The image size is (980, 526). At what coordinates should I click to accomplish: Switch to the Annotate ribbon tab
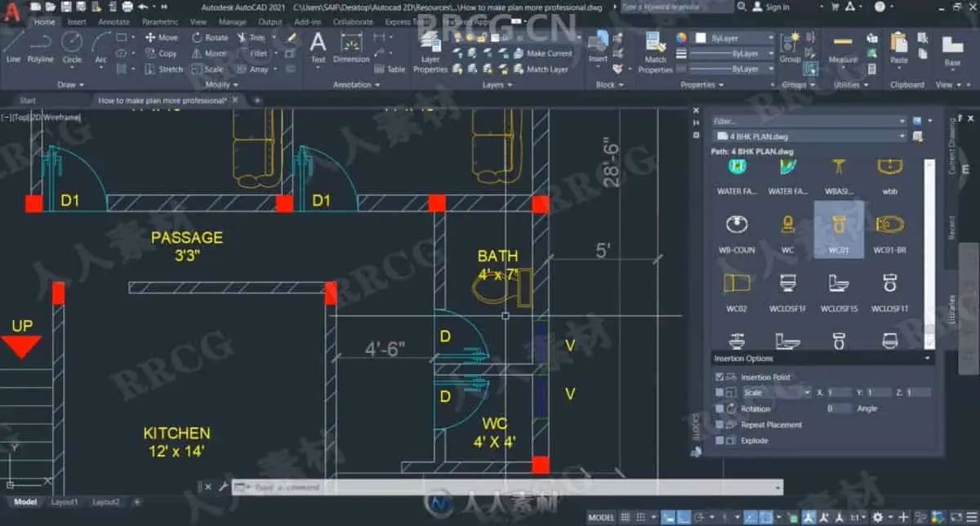114,22
